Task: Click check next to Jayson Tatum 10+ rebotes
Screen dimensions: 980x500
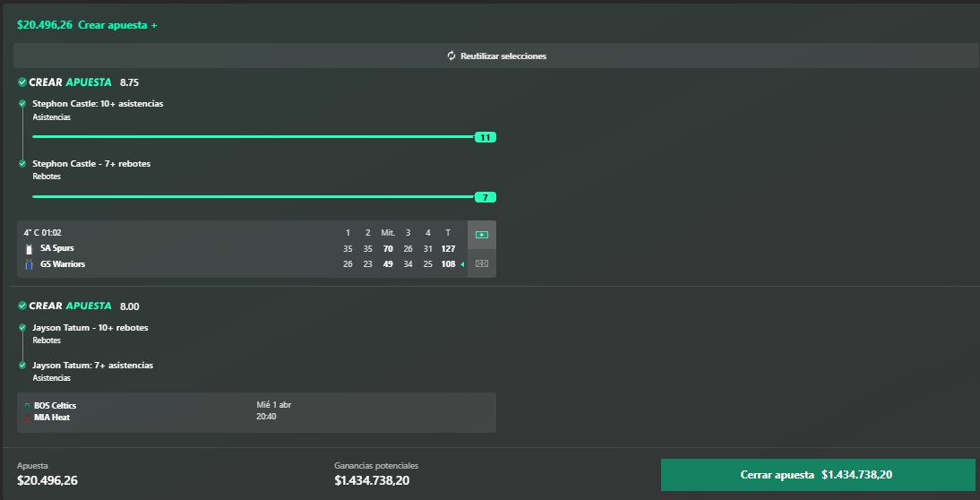Action: 22,327
